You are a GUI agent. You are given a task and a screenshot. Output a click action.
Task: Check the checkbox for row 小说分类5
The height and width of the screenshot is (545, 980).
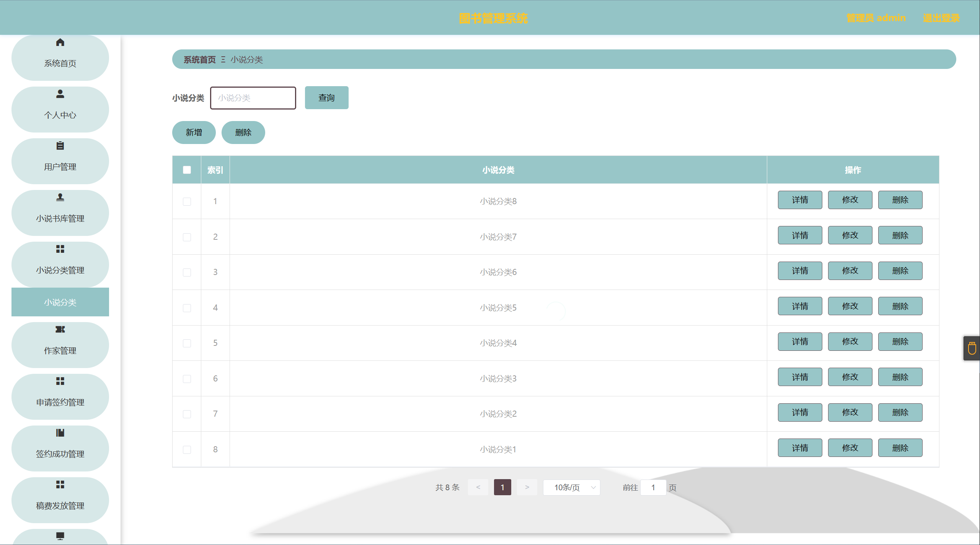[x=187, y=308]
